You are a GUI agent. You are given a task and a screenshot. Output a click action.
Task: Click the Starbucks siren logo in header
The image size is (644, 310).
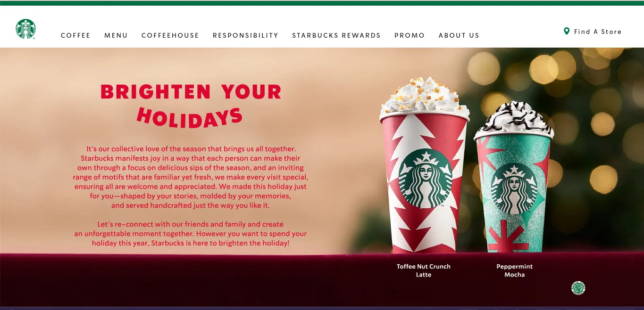point(25,29)
